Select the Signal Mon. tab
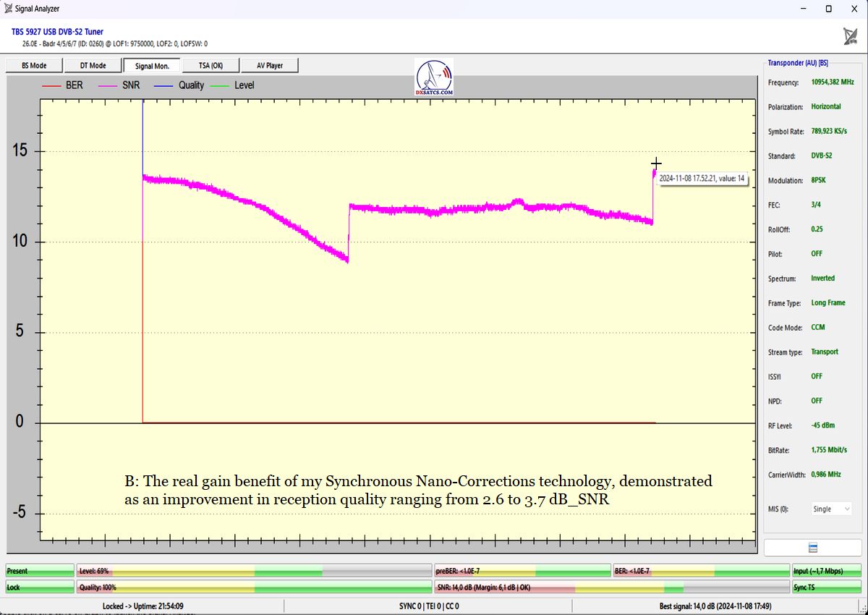The height and width of the screenshot is (615, 868). pyautogui.click(x=152, y=66)
